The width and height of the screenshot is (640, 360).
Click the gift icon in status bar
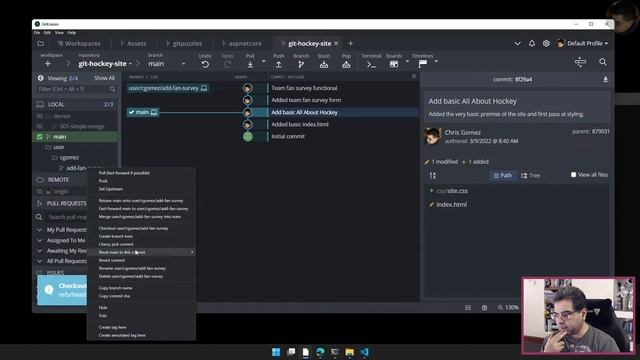point(484,308)
